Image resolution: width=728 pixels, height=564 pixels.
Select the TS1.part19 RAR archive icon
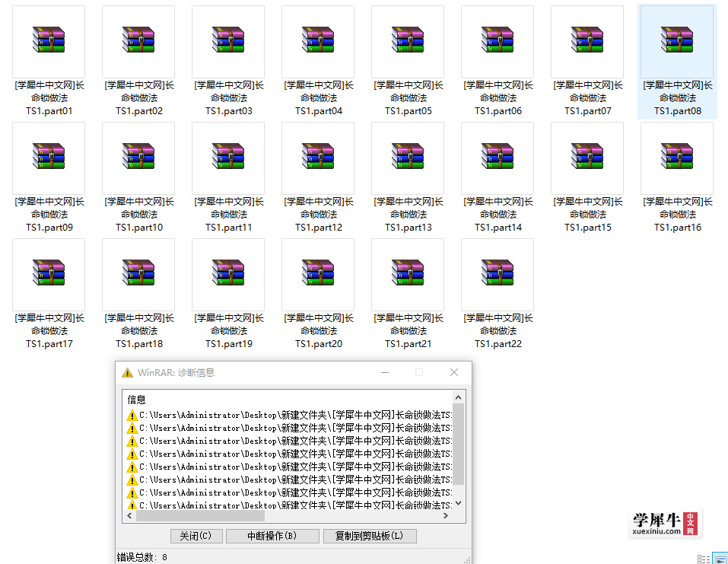228,272
